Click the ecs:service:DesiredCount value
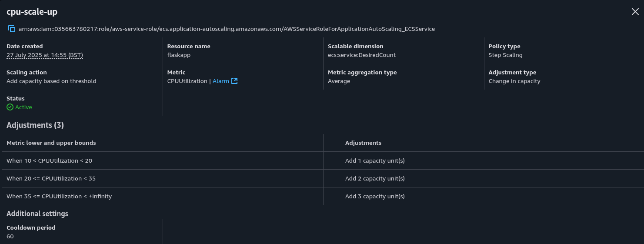The height and width of the screenshot is (244, 644). (x=362, y=55)
